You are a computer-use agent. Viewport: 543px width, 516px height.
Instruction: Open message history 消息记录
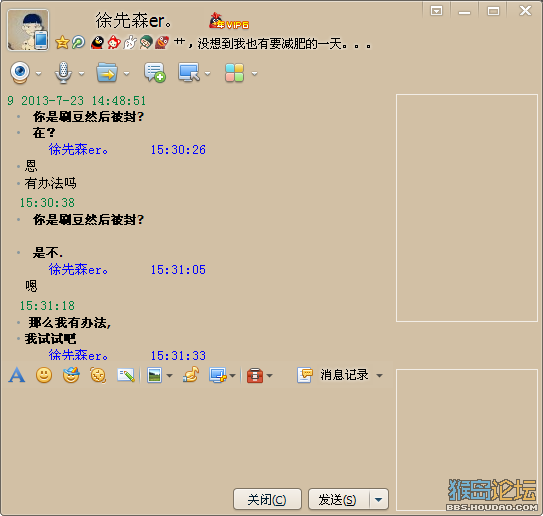[x=333, y=375]
